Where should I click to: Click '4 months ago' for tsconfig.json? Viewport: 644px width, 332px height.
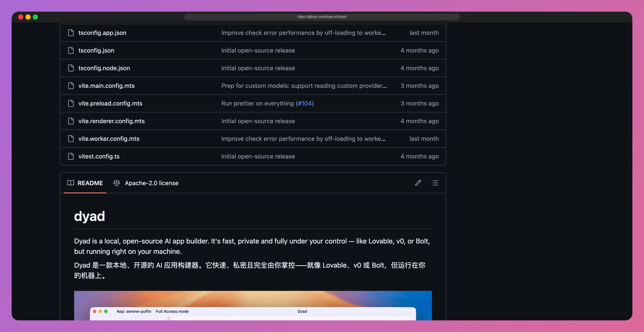click(x=419, y=50)
